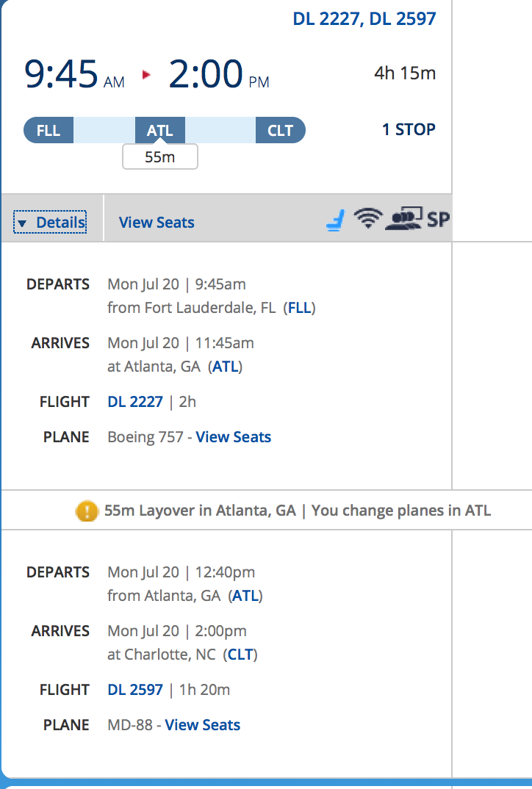This screenshot has height=789, width=532.
Task: Collapse the Details section
Action: tap(50, 222)
